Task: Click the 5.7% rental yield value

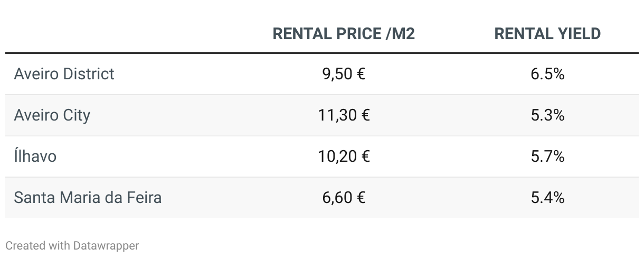Action: 547,156
